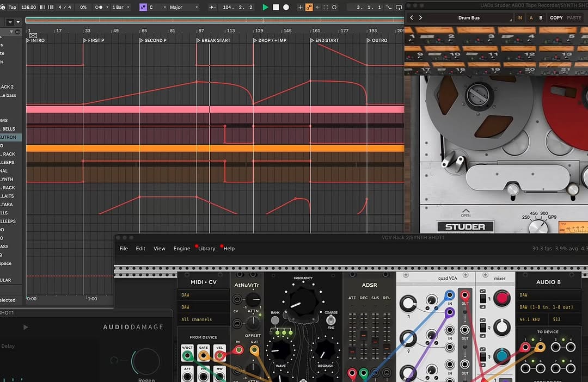The image size is (588, 382).
Task: Click the envelope marker icon at bar 1
Action: (33, 35)
